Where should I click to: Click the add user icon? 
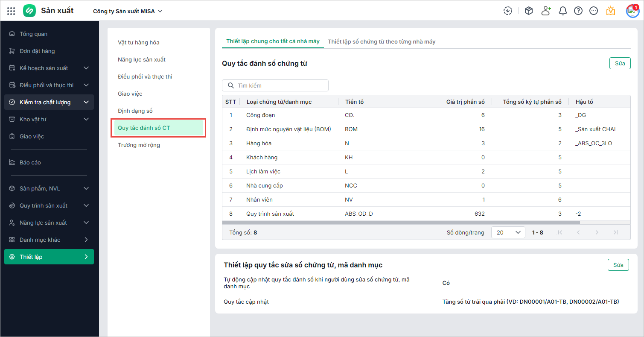coord(546,11)
